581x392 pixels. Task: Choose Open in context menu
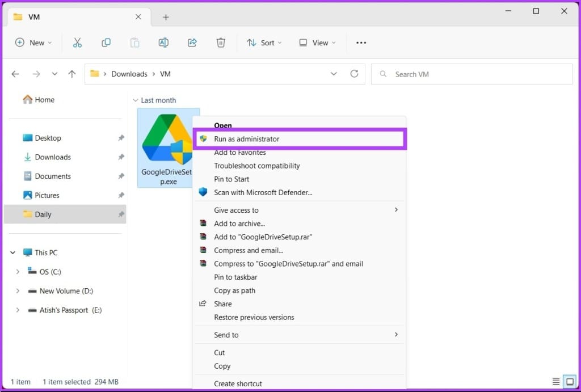(x=300, y=125)
